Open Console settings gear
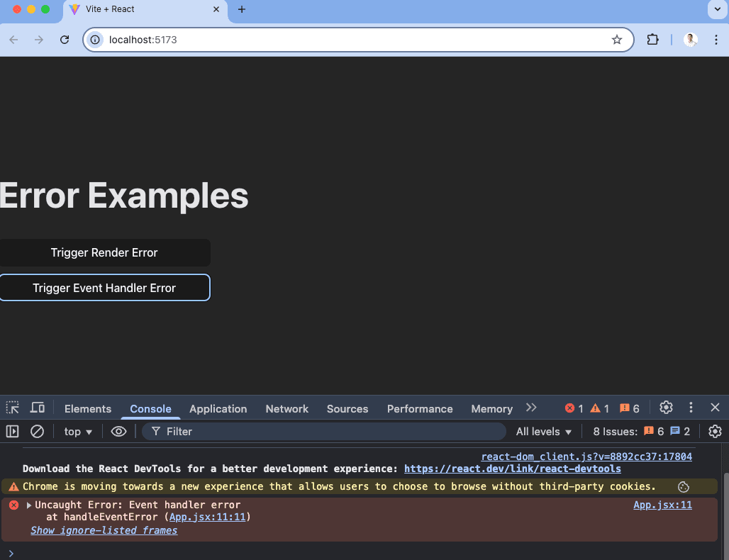 click(x=715, y=431)
